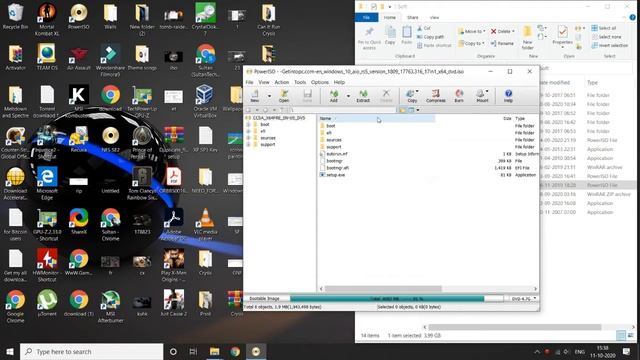
Task: Click the Mount icon in PowerISO toolbar
Action: 482,96
